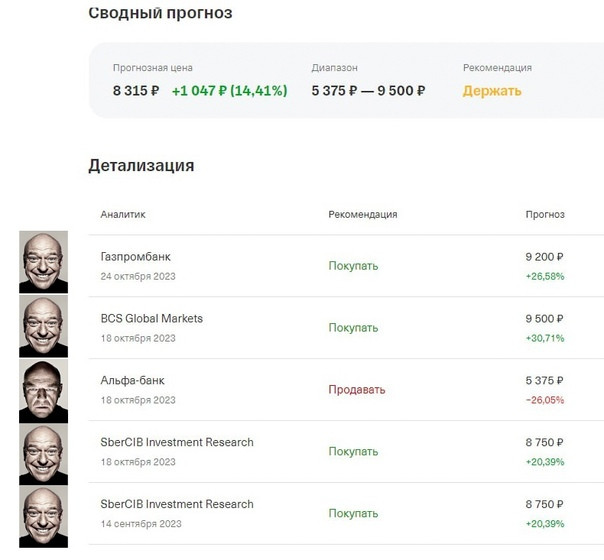This screenshot has width=604, height=560.
Task: Click the +1 047 ₽ (14,41%) change value
Action: point(230,91)
